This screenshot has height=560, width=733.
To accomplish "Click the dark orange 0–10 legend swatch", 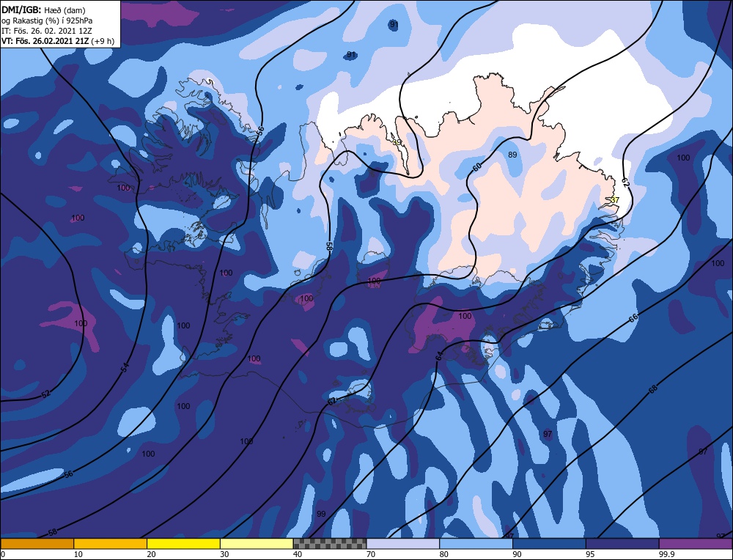I will coord(37,543).
